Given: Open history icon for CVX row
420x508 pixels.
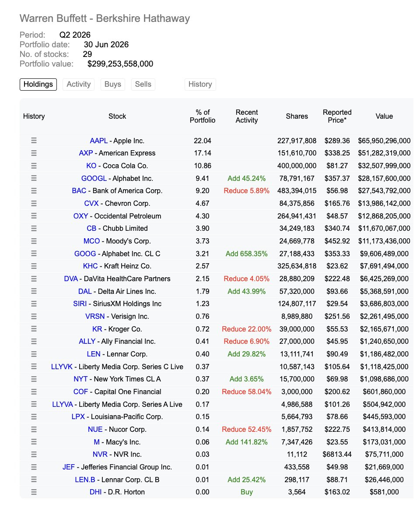Looking at the screenshot, I should tap(34, 204).
